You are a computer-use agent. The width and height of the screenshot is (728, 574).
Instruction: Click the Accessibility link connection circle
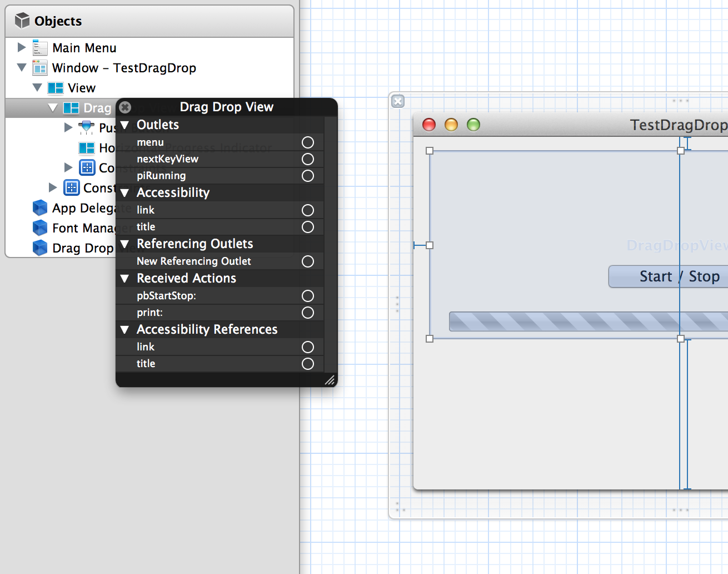pos(308,210)
